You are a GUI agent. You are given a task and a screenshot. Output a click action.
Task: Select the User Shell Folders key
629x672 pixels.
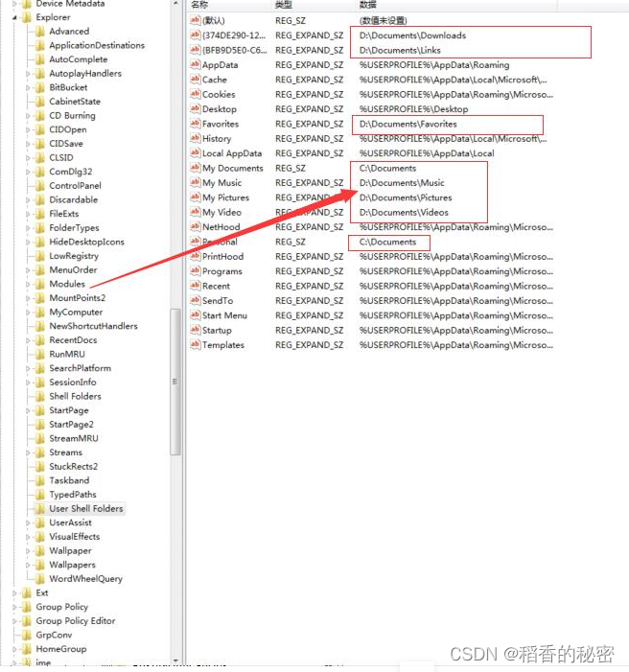coord(85,509)
